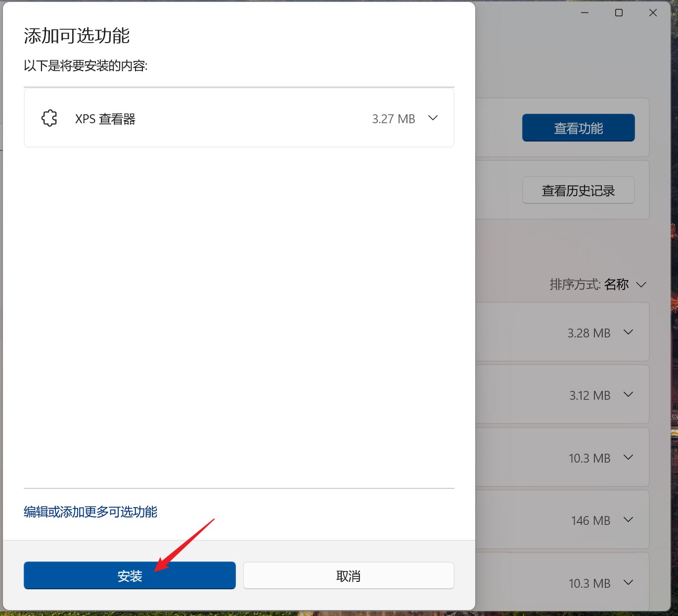Expand the 146 MB feature entry
This screenshot has height=616, width=678.
[629, 520]
